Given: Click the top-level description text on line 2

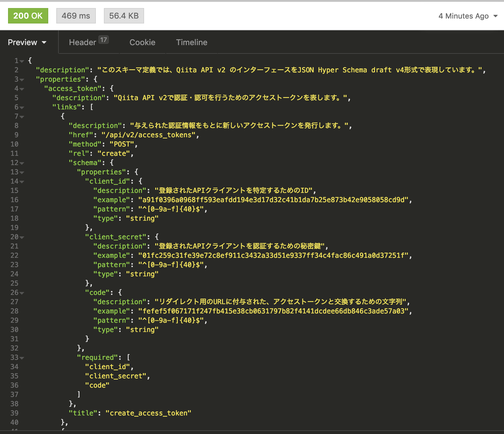Looking at the screenshot, I should pos(290,70).
